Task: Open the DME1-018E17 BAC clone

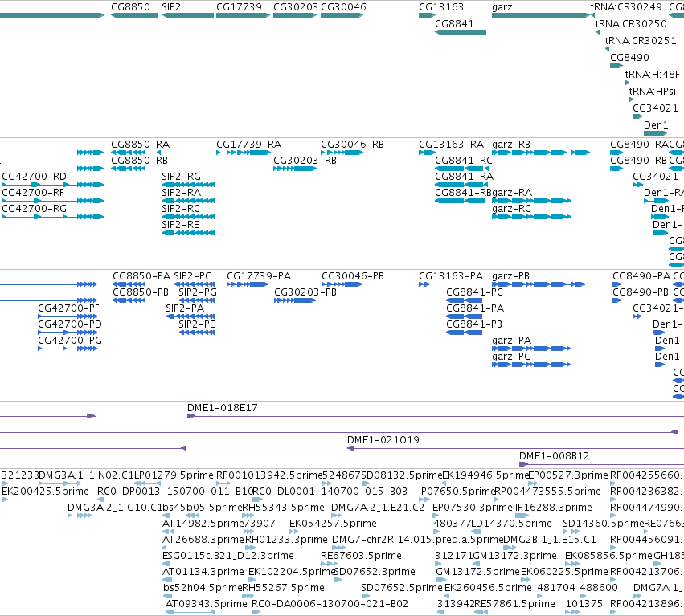Action: (436, 416)
